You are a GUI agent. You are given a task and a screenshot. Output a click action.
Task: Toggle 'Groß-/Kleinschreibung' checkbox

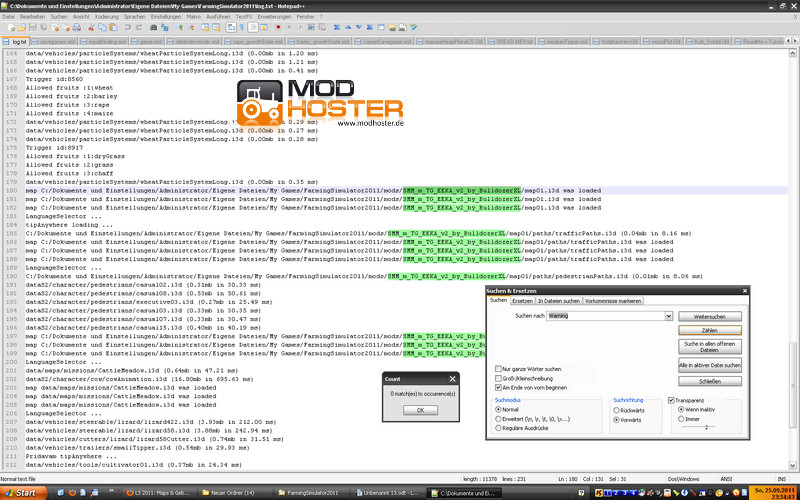tap(498, 378)
